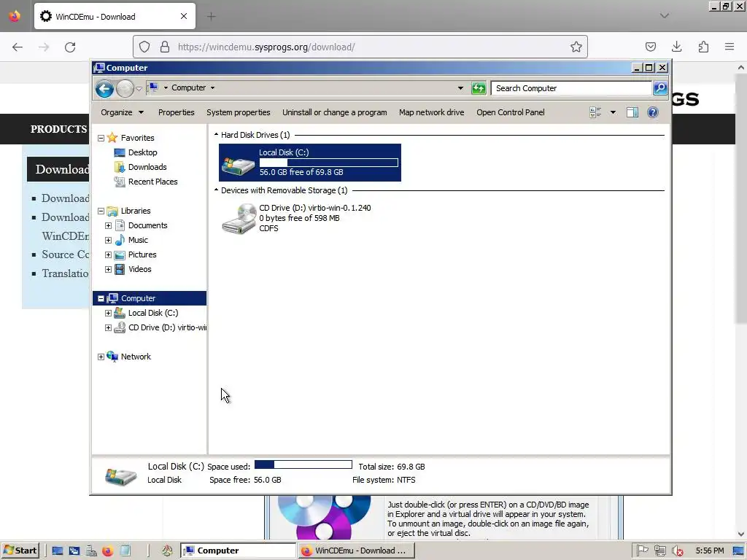This screenshot has width=747, height=560.
Task: Click the Local Disk (C:) capacity bar
Action: 329,163
